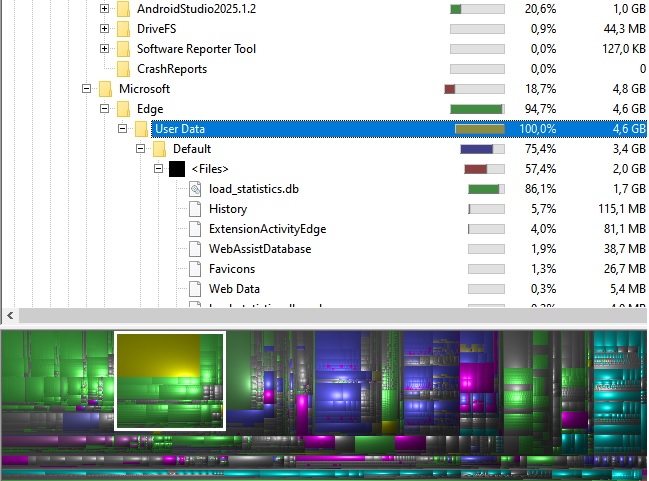Select the Microsoft folder row
649x481 pixels.
click(144, 89)
